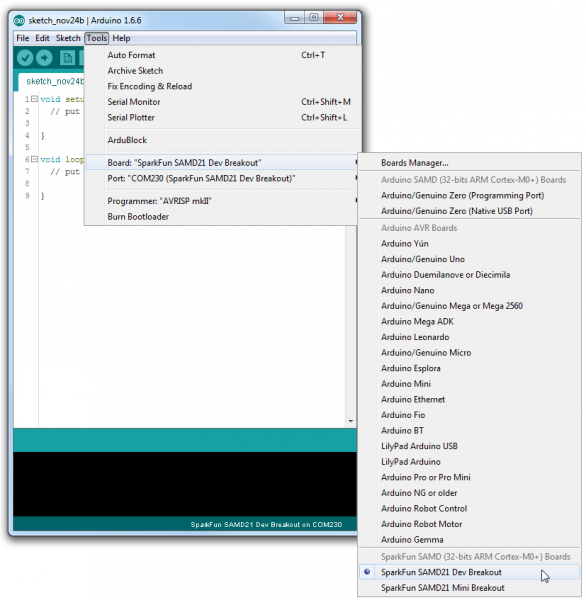Close the open Tools menu

tap(96, 38)
